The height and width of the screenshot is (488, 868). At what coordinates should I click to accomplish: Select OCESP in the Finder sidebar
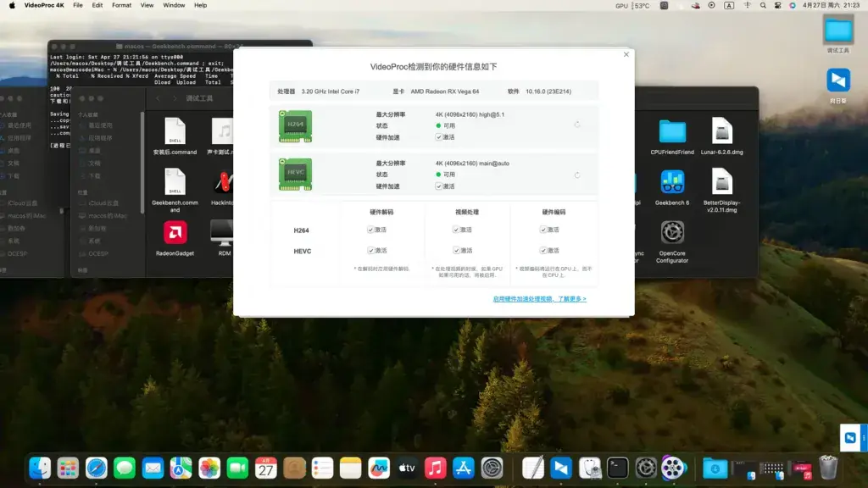[97, 253]
